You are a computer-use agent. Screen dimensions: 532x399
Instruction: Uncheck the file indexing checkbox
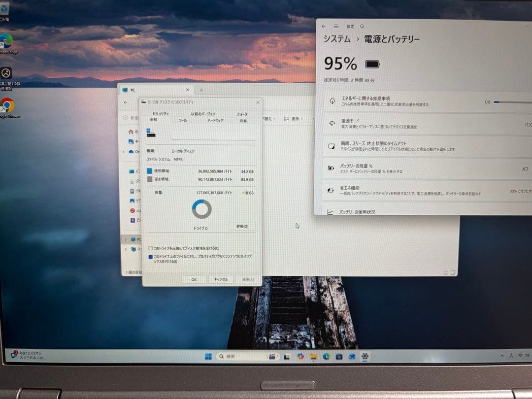point(151,256)
